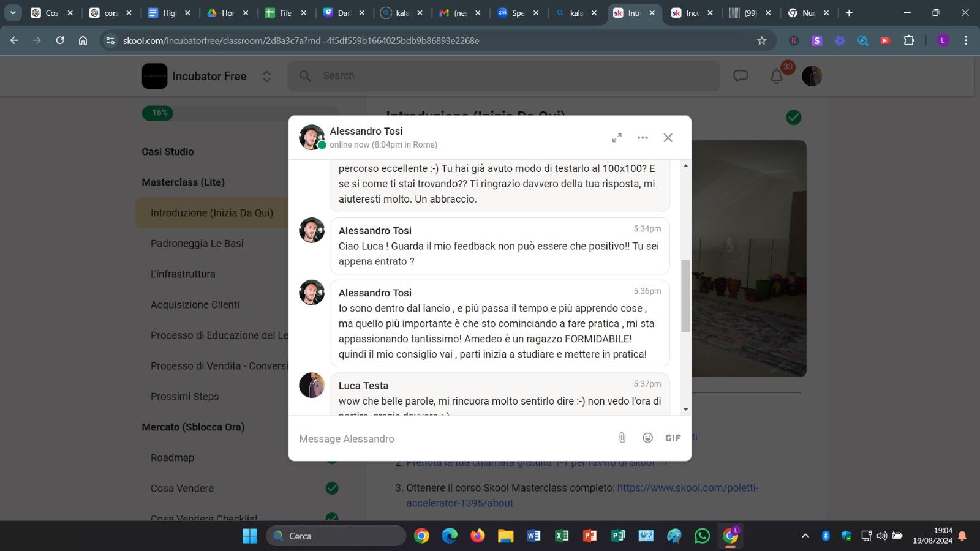Close the Alessandro Tosi chat
Viewport: 980px width, 551px height.
pos(668,138)
